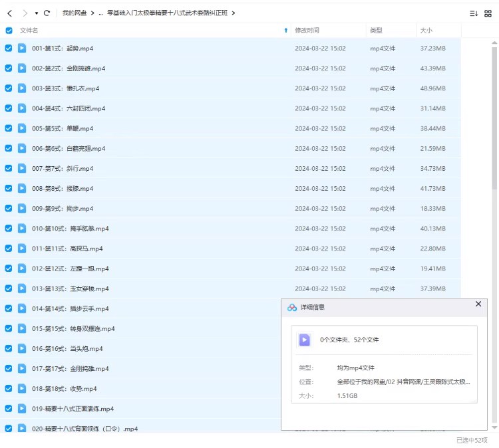499x448 pixels.
Task: Toggle the select-all checkbox in header
Action: click(9, 31)
